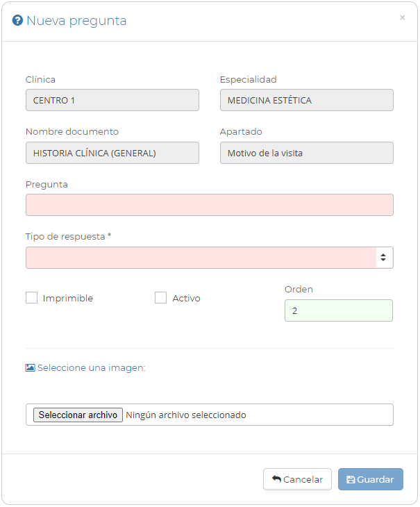
Task: Click the Apartado field Motivo de la visita
Action: tap(306, 153)
